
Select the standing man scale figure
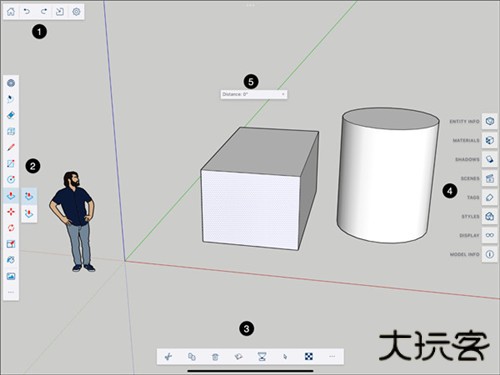73,221
